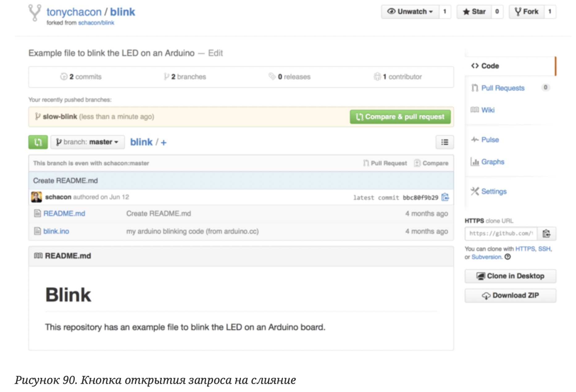Click the file list view icon button
The width and height of the screenshot is (576, 392).
445,142
